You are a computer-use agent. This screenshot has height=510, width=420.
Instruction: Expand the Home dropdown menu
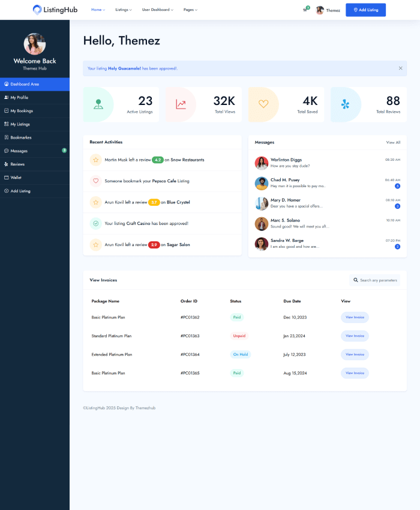tap(98, 10)
